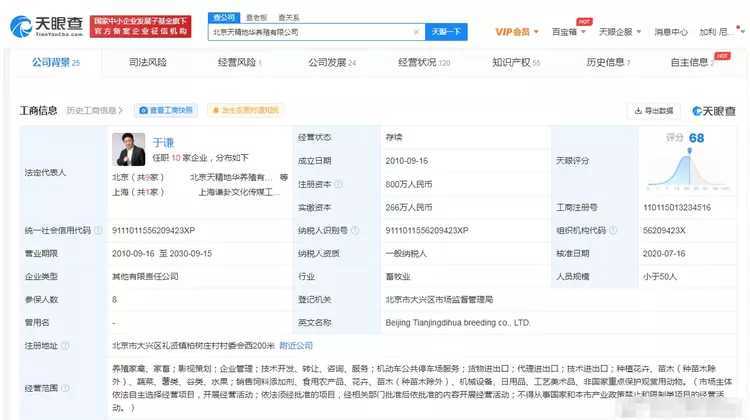Switch to the 公司背景 tab

click(x=55, y=62)
